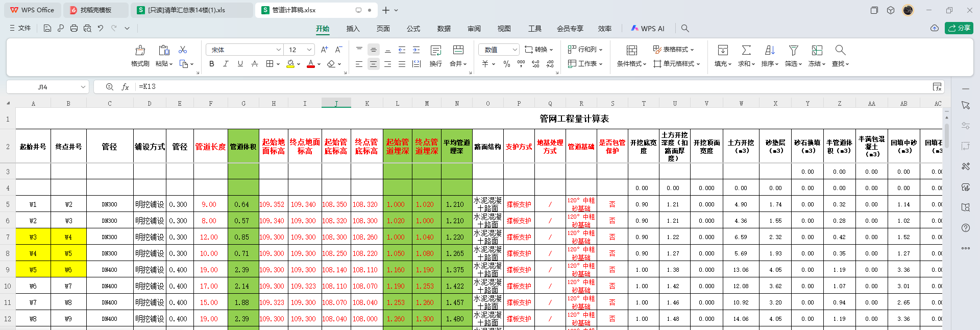Open the 文件 (File) menu
Image resolution: width=980 pixels, height=330 pixels.
pyautogui.click(x=20, y=28)
